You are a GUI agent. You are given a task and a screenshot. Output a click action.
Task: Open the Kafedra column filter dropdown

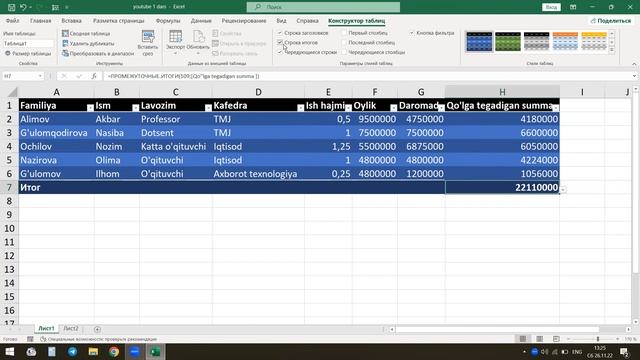300,108
